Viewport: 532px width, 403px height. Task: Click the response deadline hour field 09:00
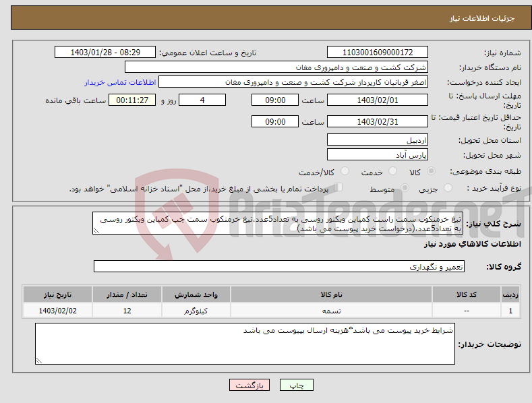275,100
